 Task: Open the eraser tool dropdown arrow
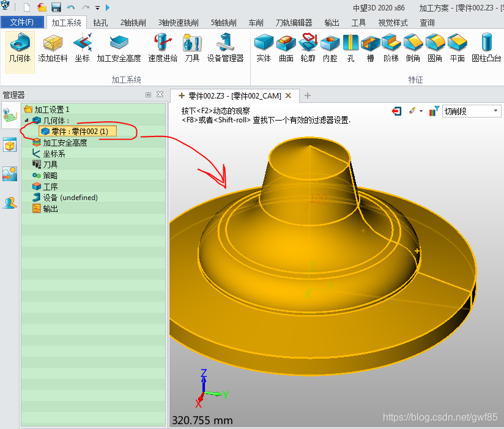[x=421, y=111]
